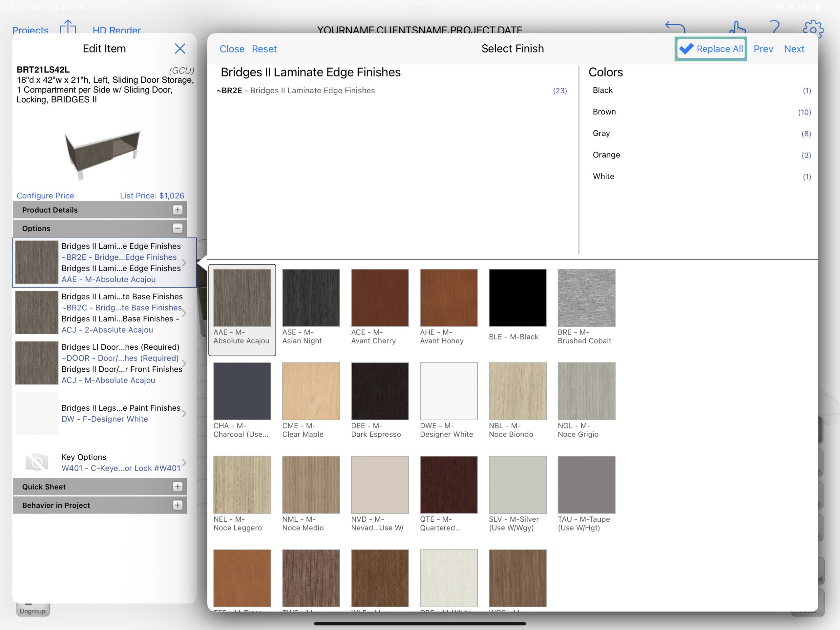Open settings gear icon

coord(813,29)
